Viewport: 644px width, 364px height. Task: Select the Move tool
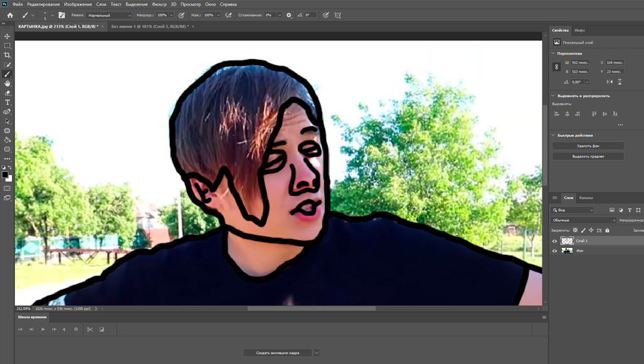[x=8, y=36]
